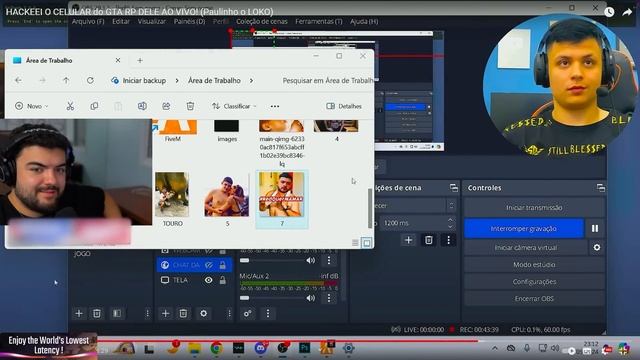Add a new tab in File Explorer
Screen dimensions: 640x360
point(140,60)
